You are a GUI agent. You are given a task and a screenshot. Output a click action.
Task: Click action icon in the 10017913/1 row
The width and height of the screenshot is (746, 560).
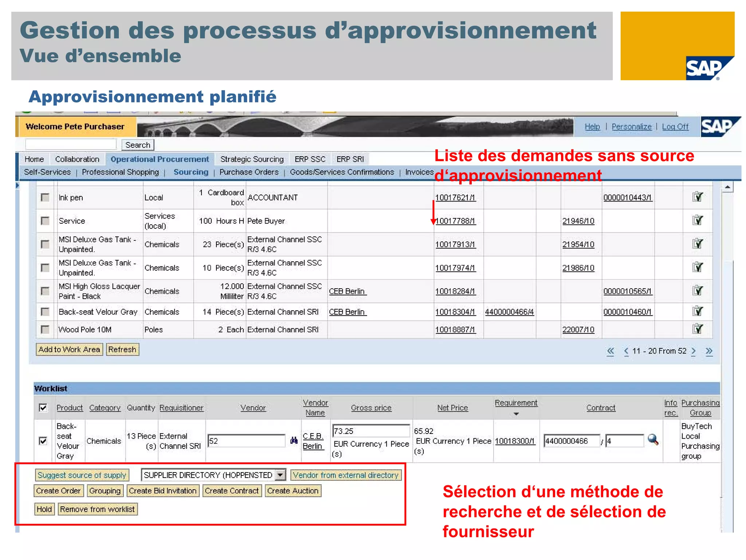pos(698,243)
